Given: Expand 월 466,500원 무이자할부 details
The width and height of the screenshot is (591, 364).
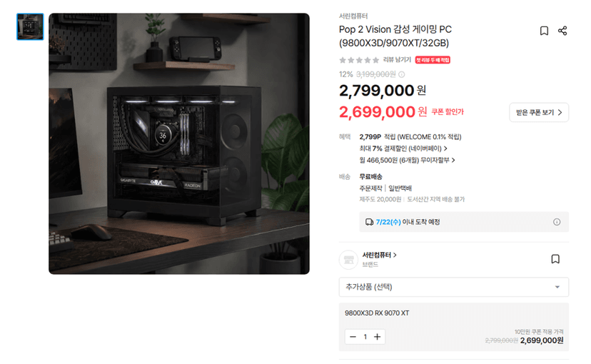Looking at the screenshot, I should 407,160.
